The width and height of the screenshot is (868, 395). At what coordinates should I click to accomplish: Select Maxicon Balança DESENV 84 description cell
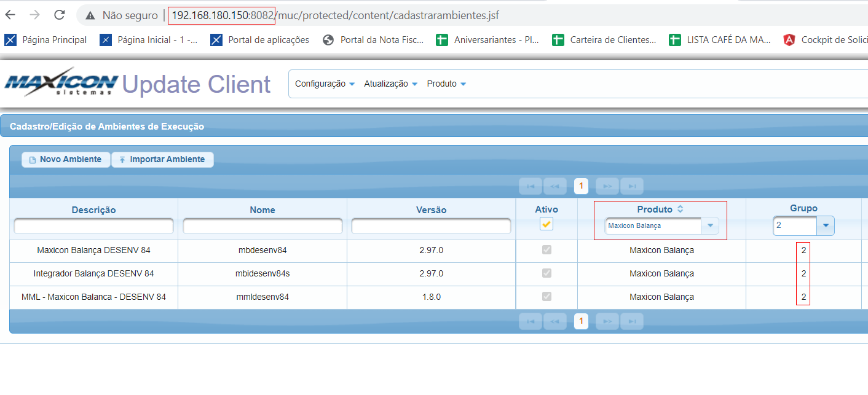pos(93,251)
